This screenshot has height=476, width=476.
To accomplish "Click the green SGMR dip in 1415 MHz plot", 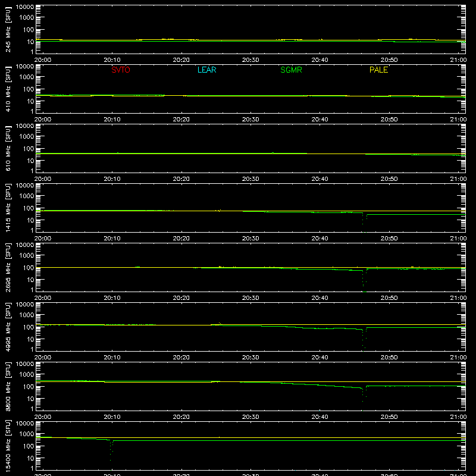I will [364, 223].
